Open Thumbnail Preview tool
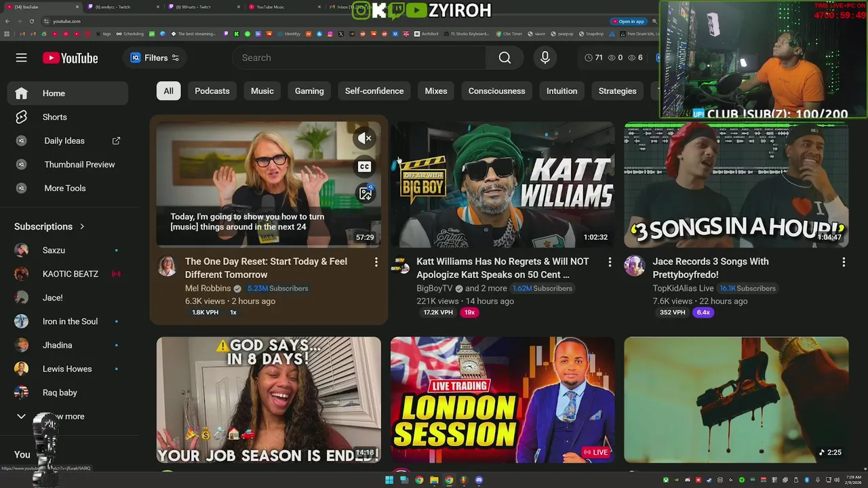Image resolution: width=868 pixels, height=488 pixels. (67, 165)
